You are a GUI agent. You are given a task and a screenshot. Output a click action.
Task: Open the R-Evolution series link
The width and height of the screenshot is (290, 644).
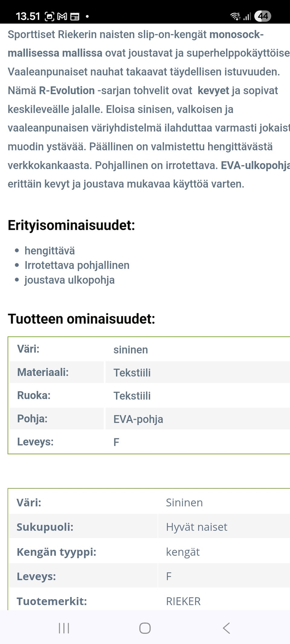pos(66,90)
